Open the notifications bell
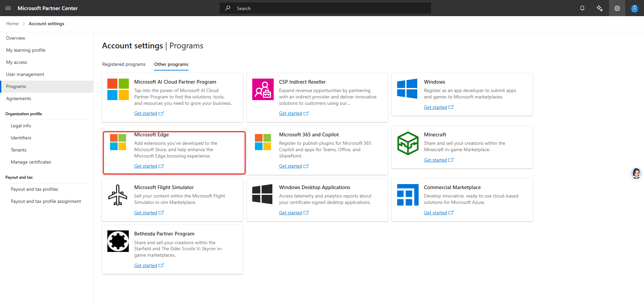Screen dimensions: 644x306 click(x=582, y=8)
